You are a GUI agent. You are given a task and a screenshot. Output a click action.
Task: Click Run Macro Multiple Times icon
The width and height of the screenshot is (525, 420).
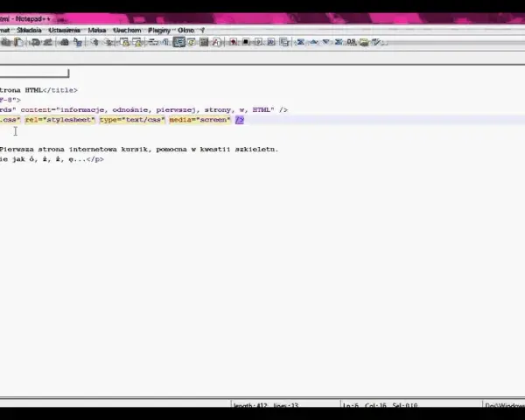point(271,42)
